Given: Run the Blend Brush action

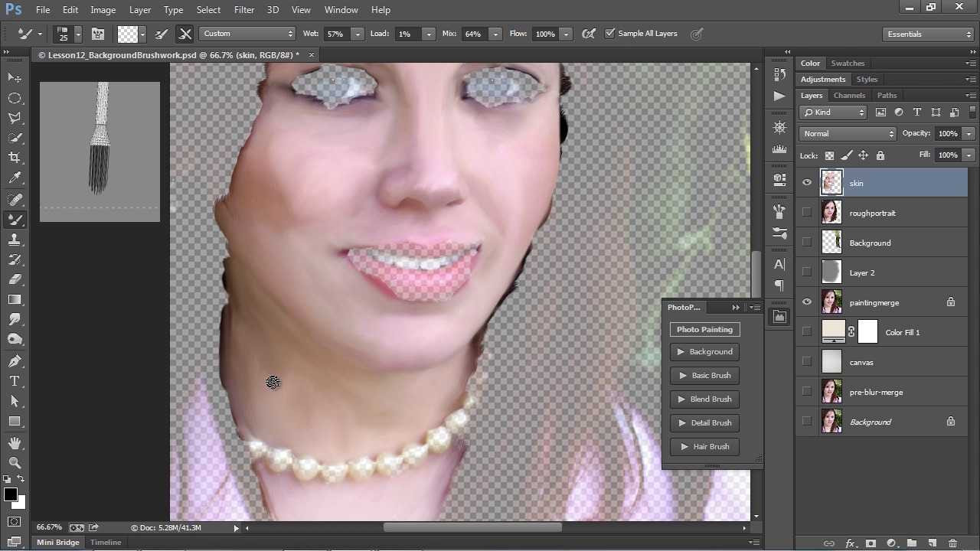Looking at the screenshot, I should 704,399.
